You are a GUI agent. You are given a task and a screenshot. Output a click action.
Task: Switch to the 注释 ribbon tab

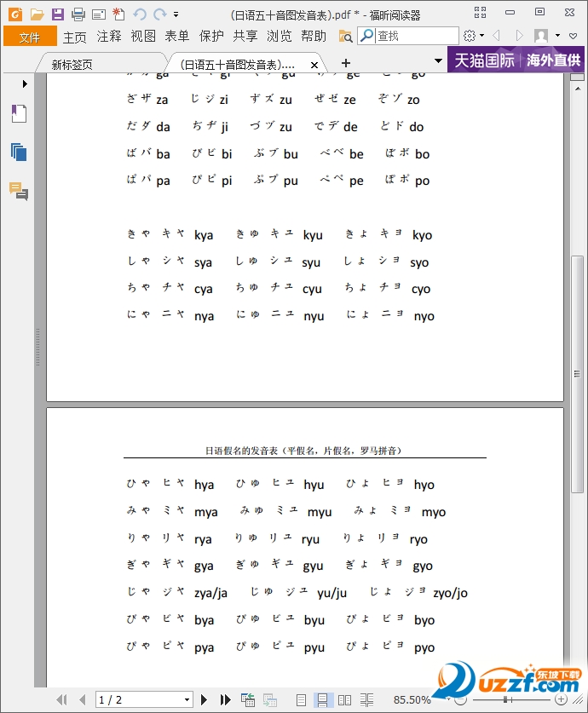point(109,37)
